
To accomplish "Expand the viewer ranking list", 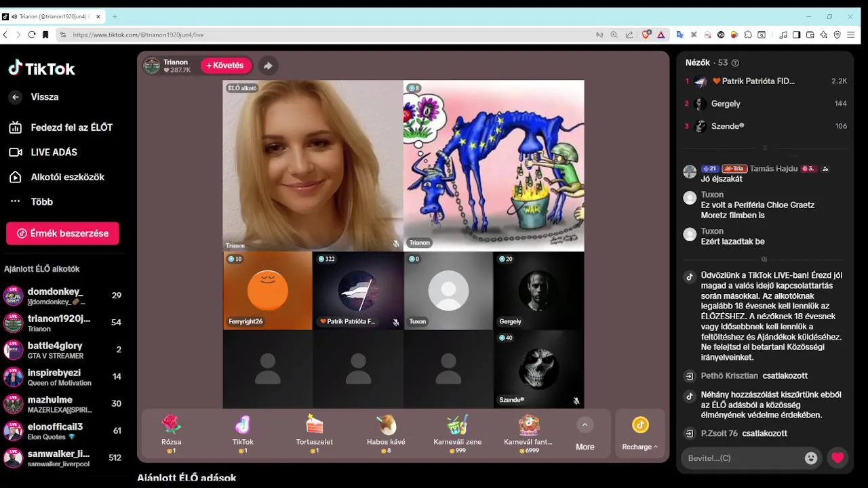I will coord(765,148).
